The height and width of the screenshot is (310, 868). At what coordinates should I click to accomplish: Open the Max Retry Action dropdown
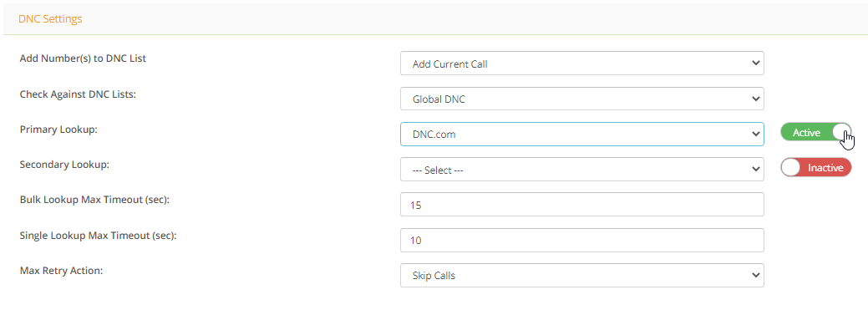pyautogui.click(x=581, y=275)
